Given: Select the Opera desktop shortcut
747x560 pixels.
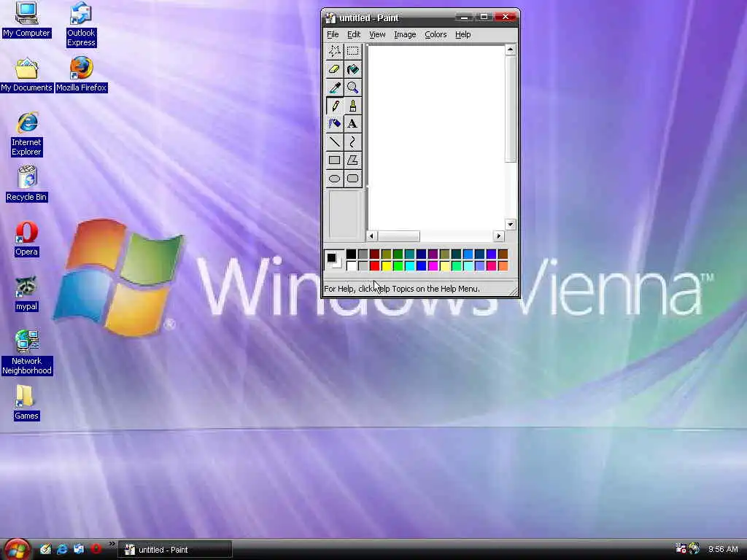Looking at the screenshot, I should coord(26,239).
